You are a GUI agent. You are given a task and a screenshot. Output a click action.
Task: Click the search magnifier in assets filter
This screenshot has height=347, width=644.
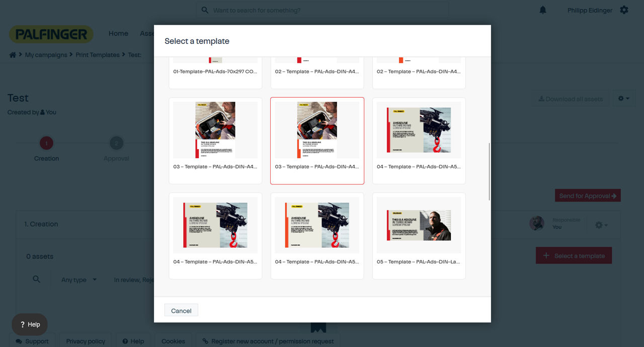point(36,279)
